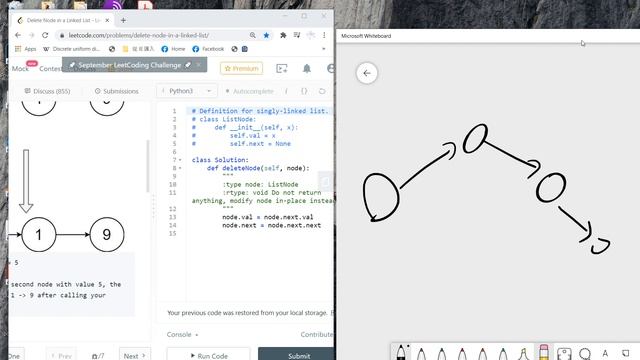The image size is (640, 360).
Task: Open the Contest menu item
Action: (x=51, y=69)
